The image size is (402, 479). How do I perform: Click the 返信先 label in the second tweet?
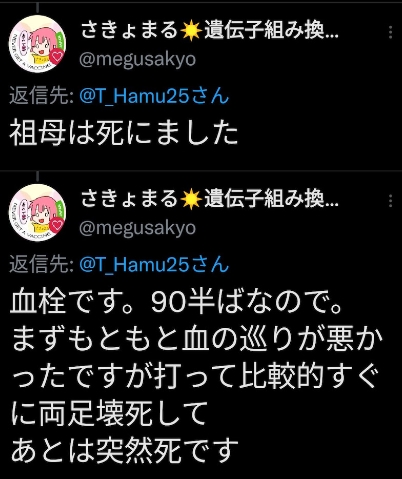pyautogui.click(x=42, y=265)
